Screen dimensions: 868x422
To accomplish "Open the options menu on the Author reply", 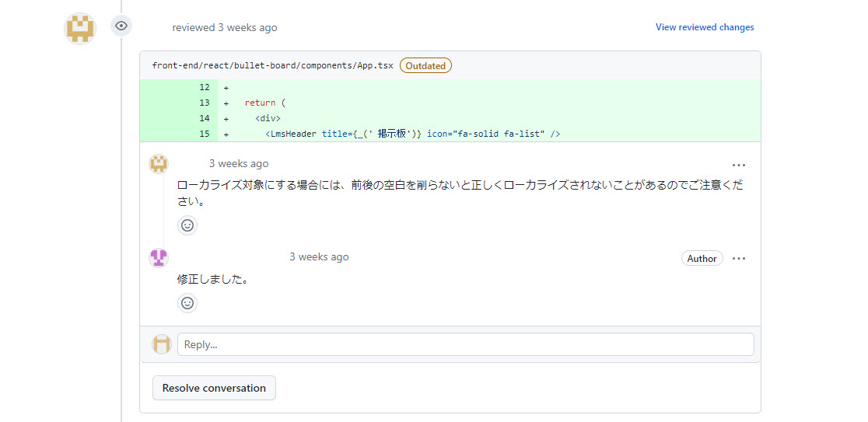I will 739,259.
